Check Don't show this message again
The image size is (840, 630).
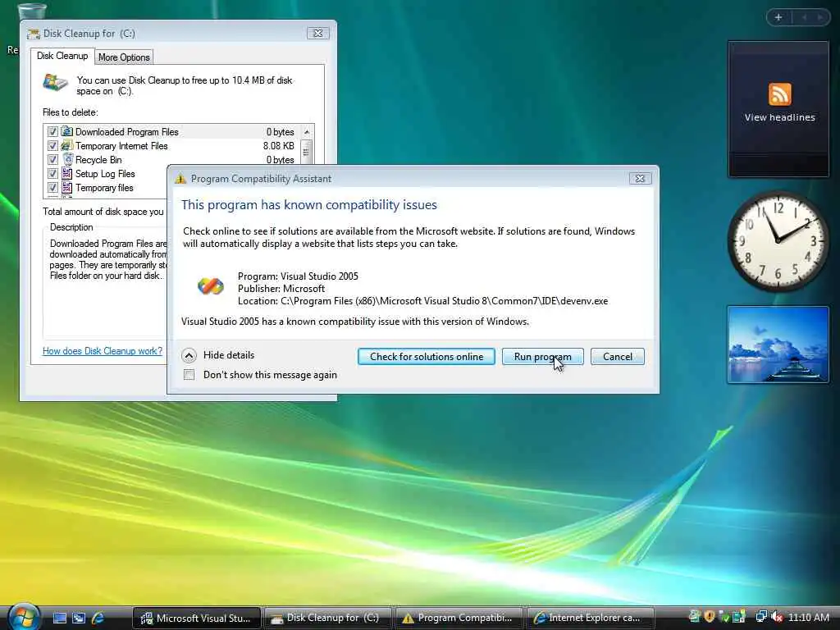tap(189, 374)
